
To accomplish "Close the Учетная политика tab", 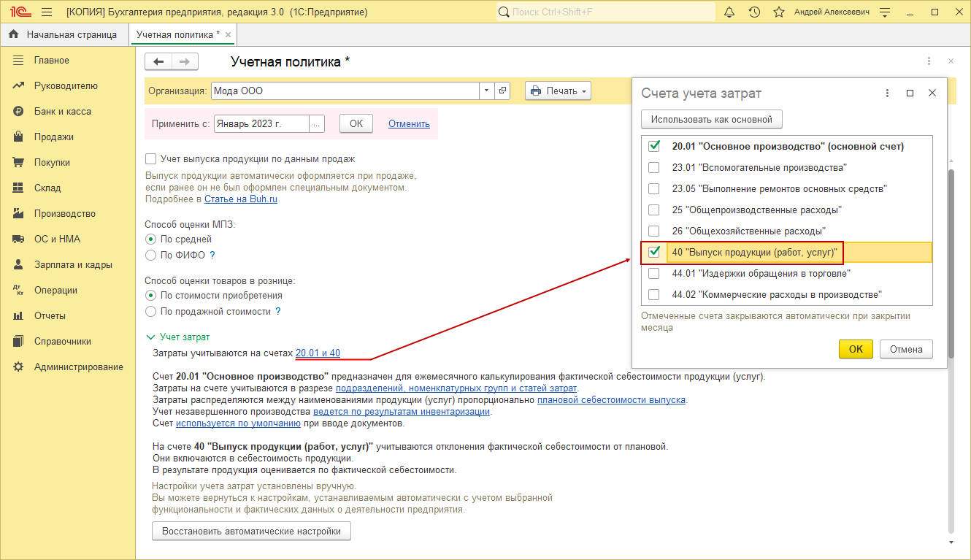I will (x=229, y=35).
